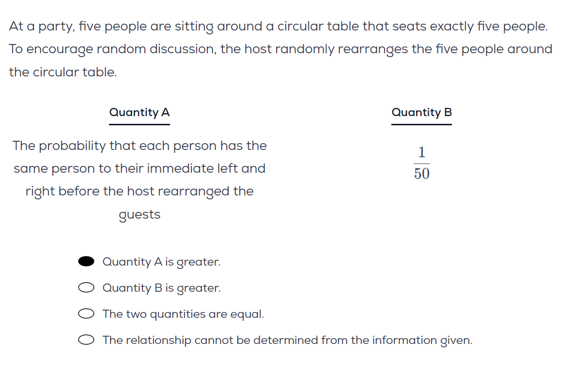588x372 pixels.
Task: Click the denominator 50 in Quantity B
Action: pyautogui.click(x=422, y=174)
